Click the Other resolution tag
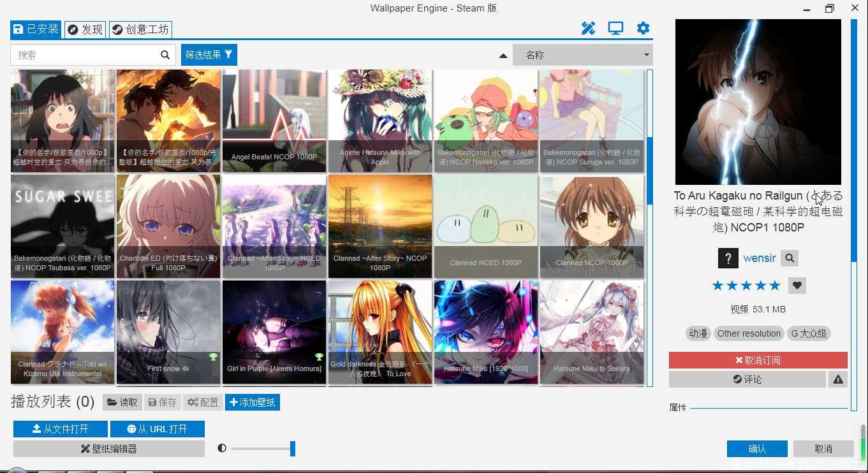Screen dimensions: 868x473 (x=749, y=333)
